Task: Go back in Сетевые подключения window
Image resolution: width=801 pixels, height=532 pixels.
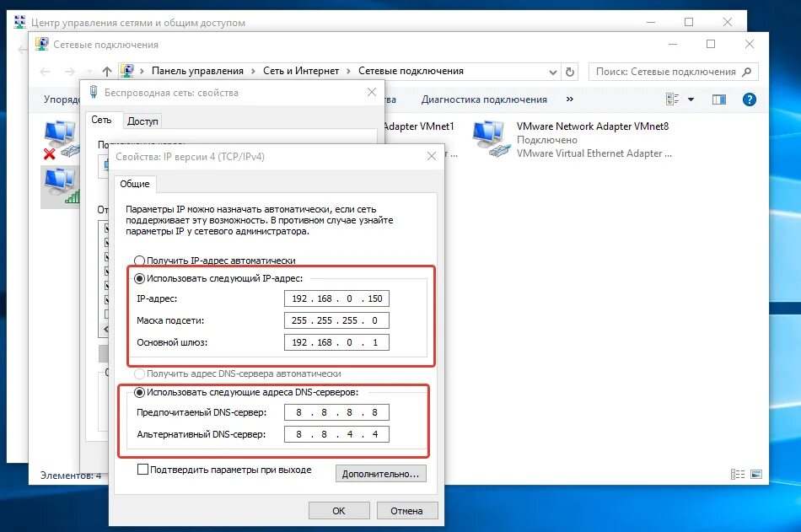Action: [x=45, y=72]
